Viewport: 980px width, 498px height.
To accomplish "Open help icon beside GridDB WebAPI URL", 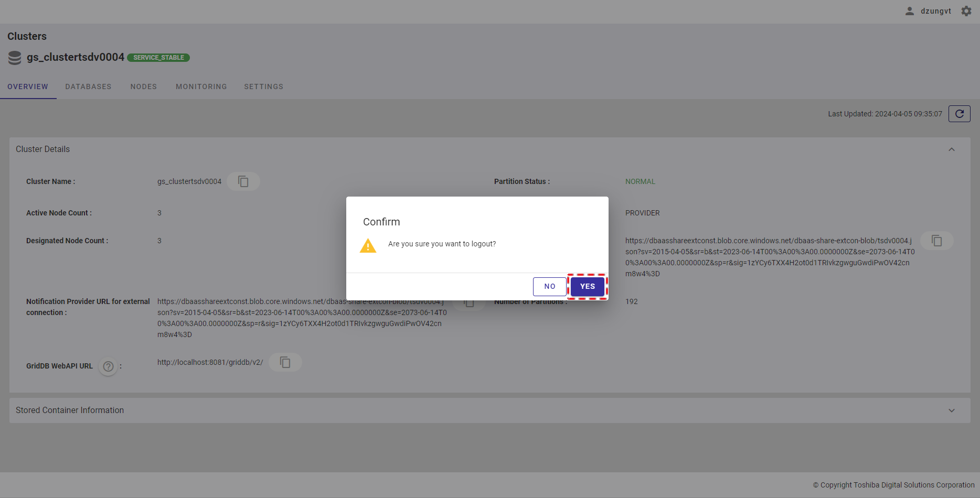I will [x=108, y=366].
